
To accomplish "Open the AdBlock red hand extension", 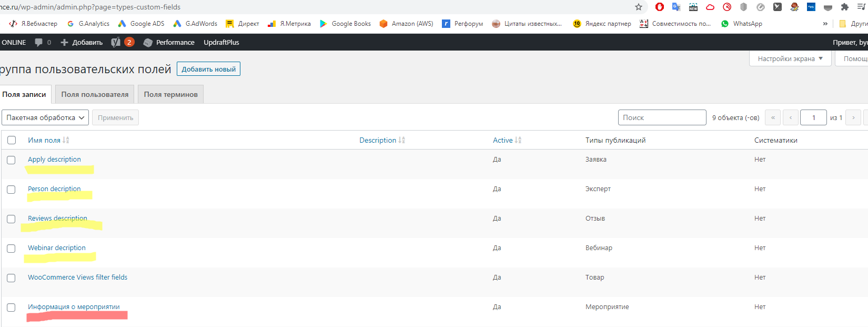I will coord(660,7).
